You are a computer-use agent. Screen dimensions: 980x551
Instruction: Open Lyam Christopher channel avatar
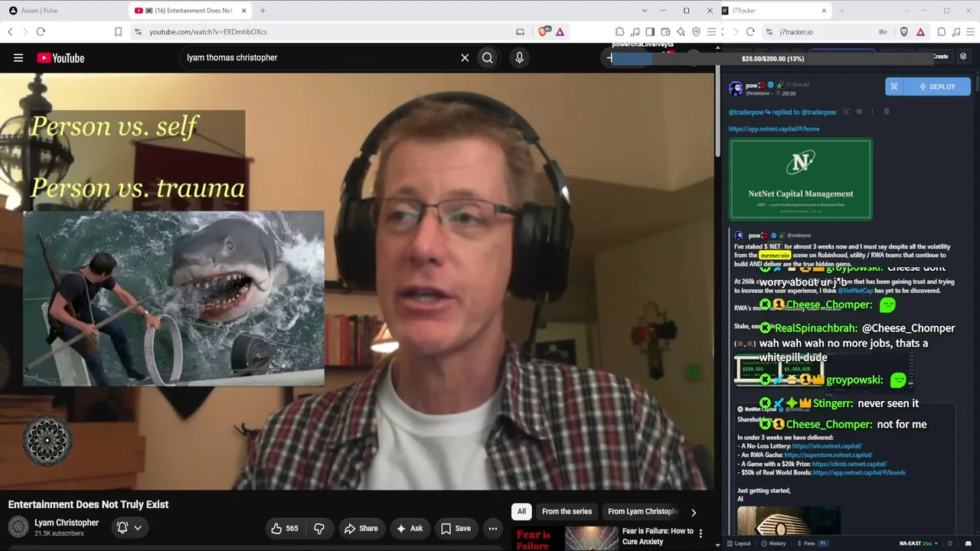18,527
